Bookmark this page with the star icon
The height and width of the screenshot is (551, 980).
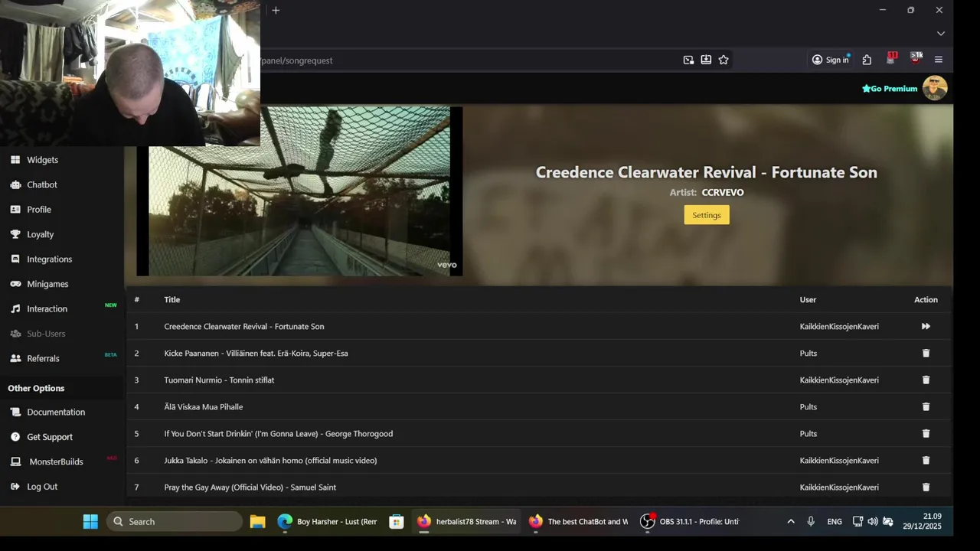(x=724, y=60)
